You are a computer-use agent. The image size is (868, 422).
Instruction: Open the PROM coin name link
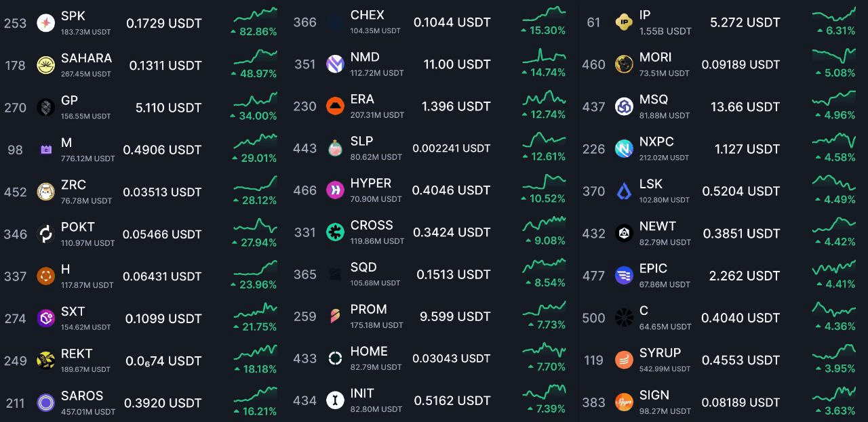point(369,310)
